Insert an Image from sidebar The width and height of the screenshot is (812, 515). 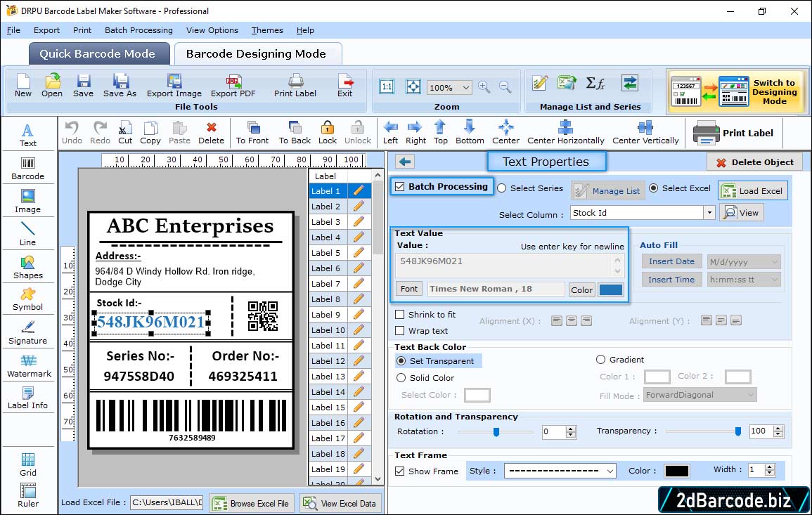pos(28,202)
